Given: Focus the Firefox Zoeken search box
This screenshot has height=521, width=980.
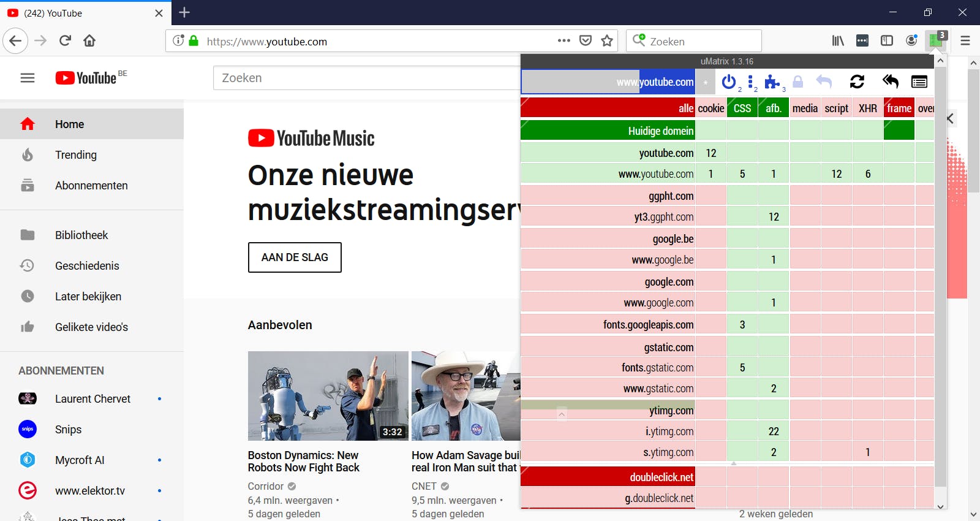Looking at the screenshot, I should coord(694,40).
